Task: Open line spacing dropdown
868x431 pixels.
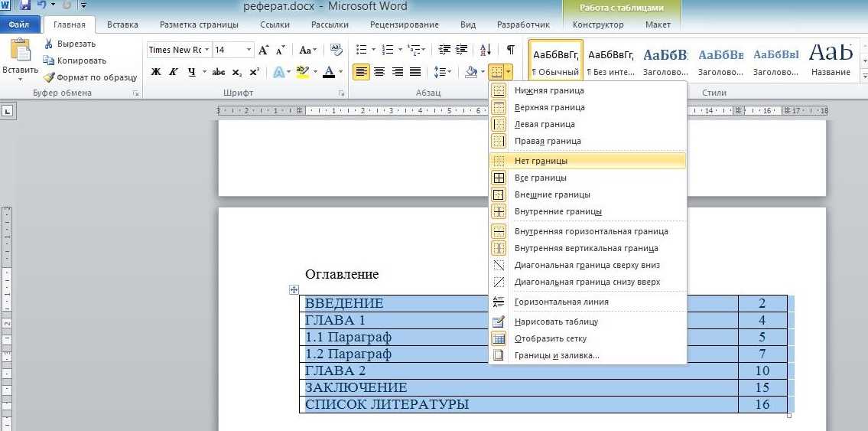Action: coord(442,72)
